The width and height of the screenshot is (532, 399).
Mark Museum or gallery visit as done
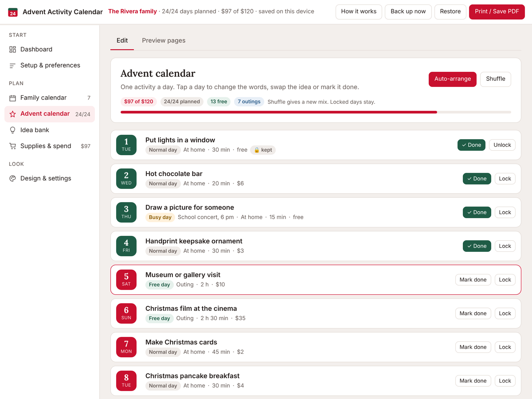coord(473,280)
